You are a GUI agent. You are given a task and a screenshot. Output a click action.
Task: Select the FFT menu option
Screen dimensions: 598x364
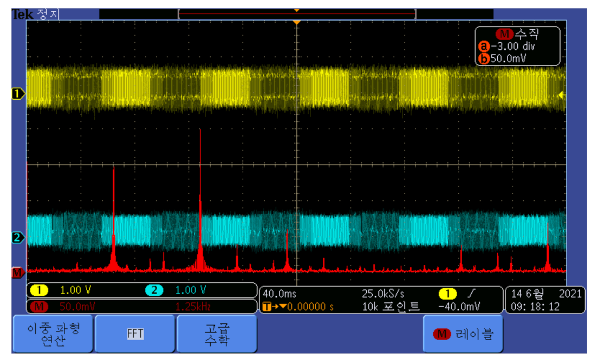135,334
